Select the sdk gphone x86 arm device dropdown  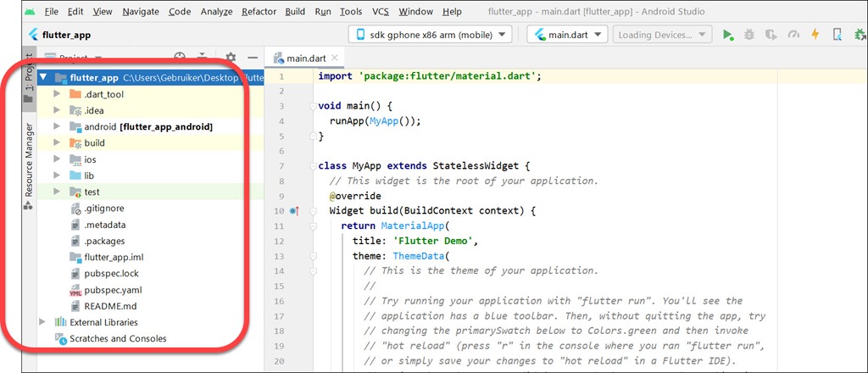430,35
